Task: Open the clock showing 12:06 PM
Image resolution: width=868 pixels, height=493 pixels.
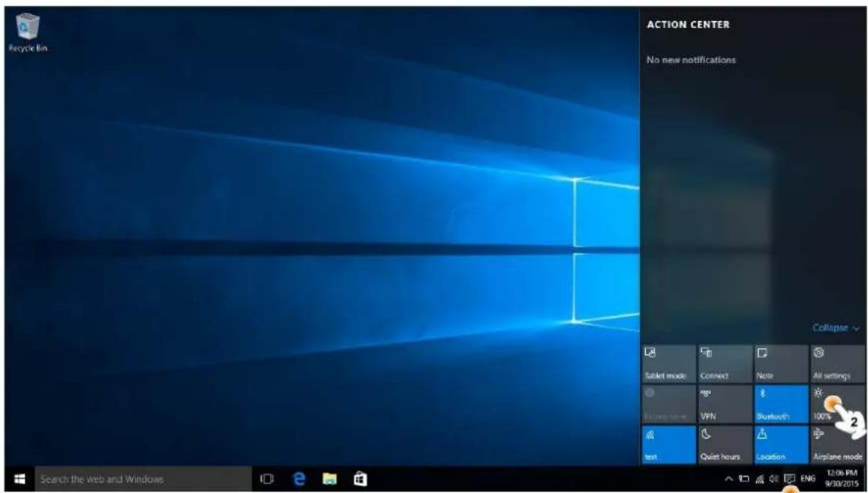Action: 842,479
